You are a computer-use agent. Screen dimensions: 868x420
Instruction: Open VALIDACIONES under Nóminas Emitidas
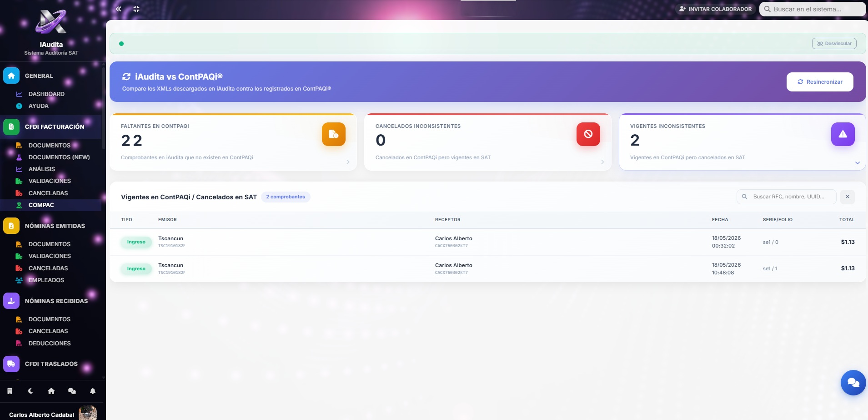(x=50, y=256)
